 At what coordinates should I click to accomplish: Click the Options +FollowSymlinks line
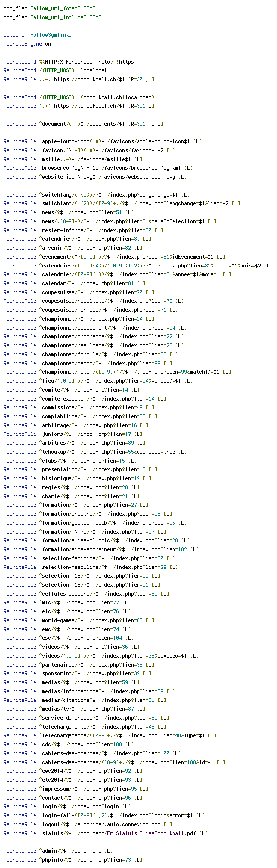pyautogui.click(x=37, y=35)
